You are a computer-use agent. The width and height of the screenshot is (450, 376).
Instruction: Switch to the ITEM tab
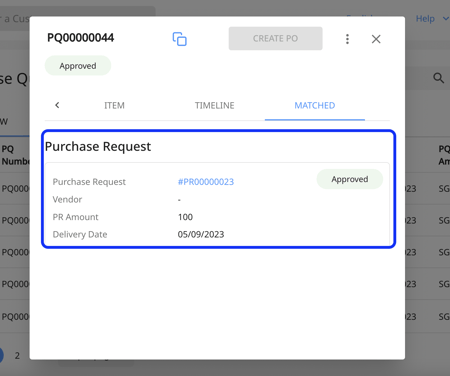(114, 106)
